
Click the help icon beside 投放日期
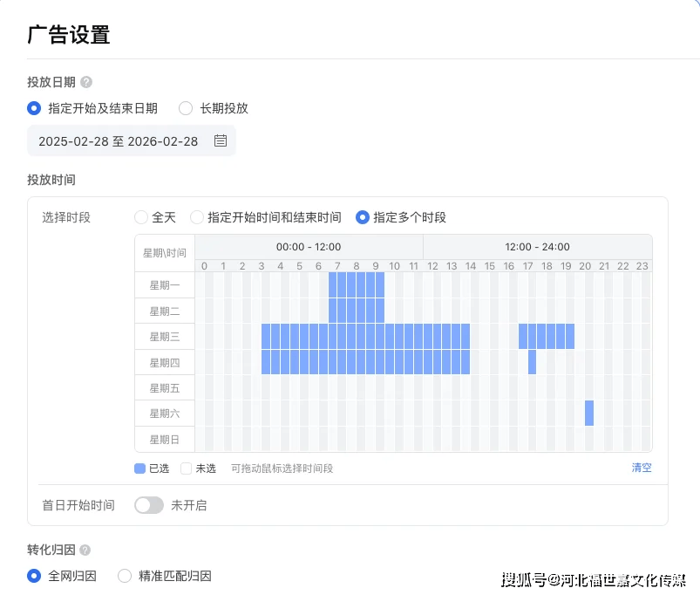(86, 82)
